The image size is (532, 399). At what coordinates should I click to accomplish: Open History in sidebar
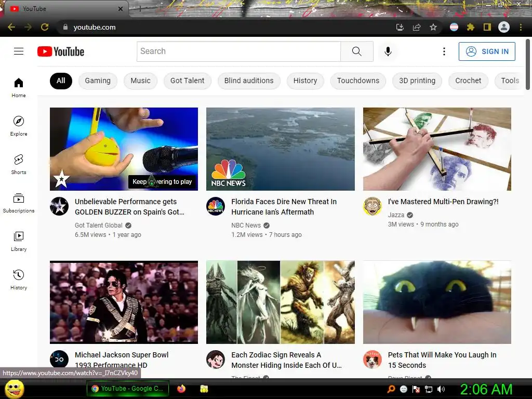pos(19,280)
